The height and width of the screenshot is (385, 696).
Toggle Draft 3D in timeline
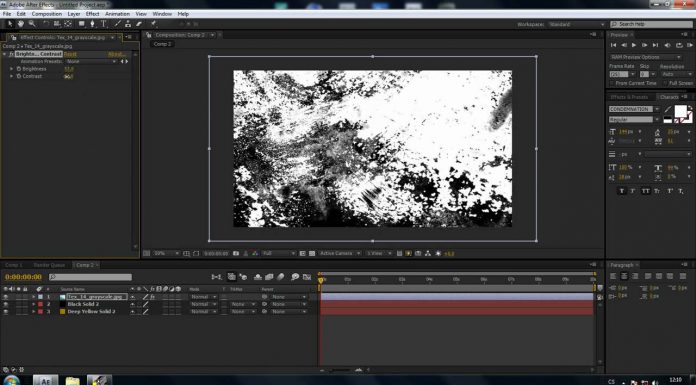tap(243, 277)
